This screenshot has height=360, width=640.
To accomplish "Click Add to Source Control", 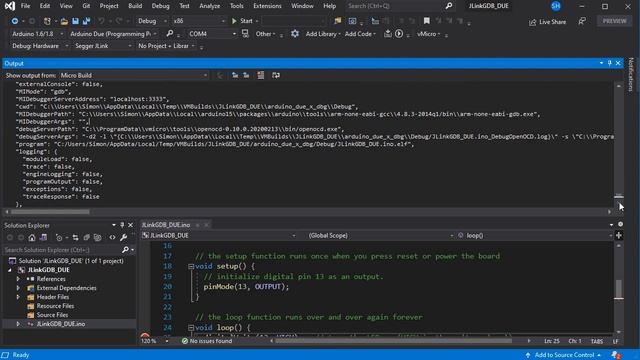I will 564,355.
